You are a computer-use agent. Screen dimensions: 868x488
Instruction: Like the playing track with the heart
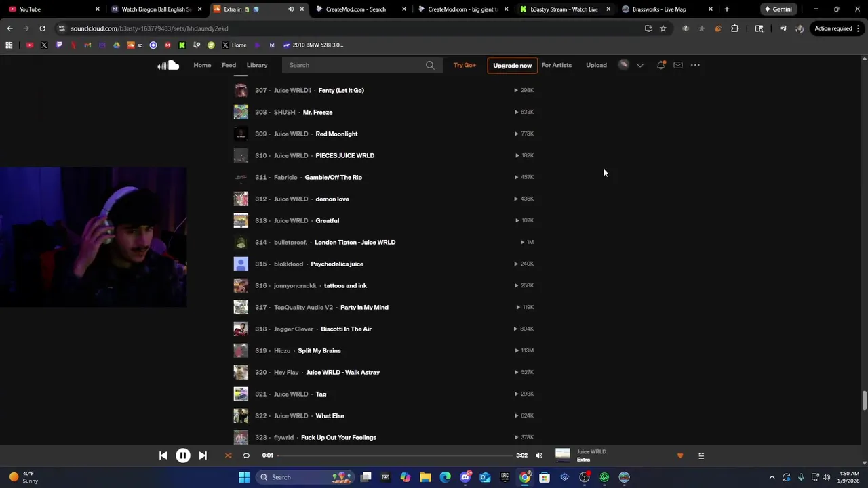click(680, 455)
